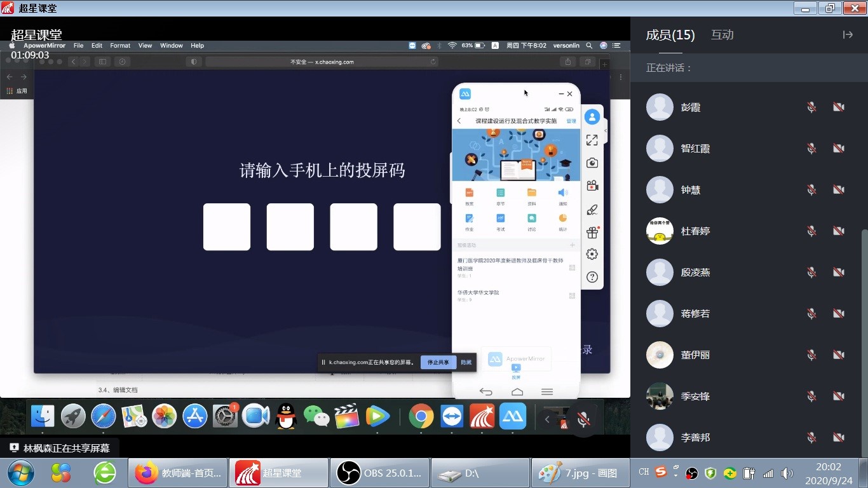Screen dimensions: 868x488
Task: Toggle 彭霞 camera off icon
Action: click(839, 107)
